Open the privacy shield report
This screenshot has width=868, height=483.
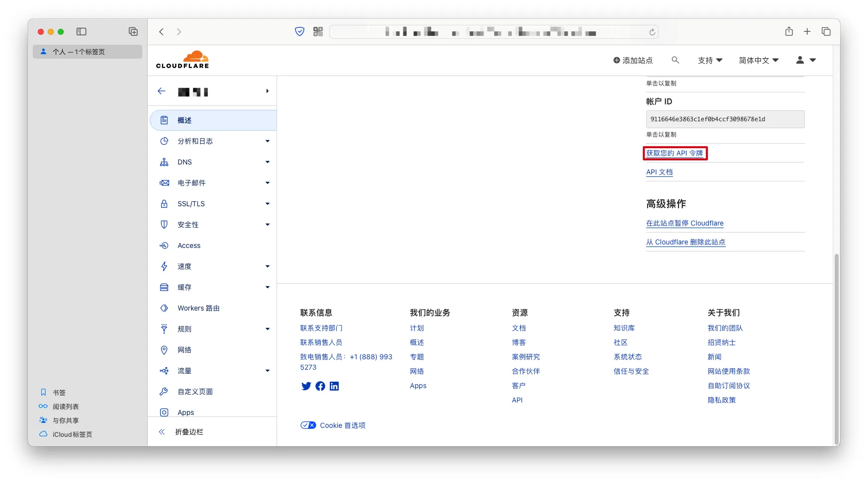[x=299, y=32]
